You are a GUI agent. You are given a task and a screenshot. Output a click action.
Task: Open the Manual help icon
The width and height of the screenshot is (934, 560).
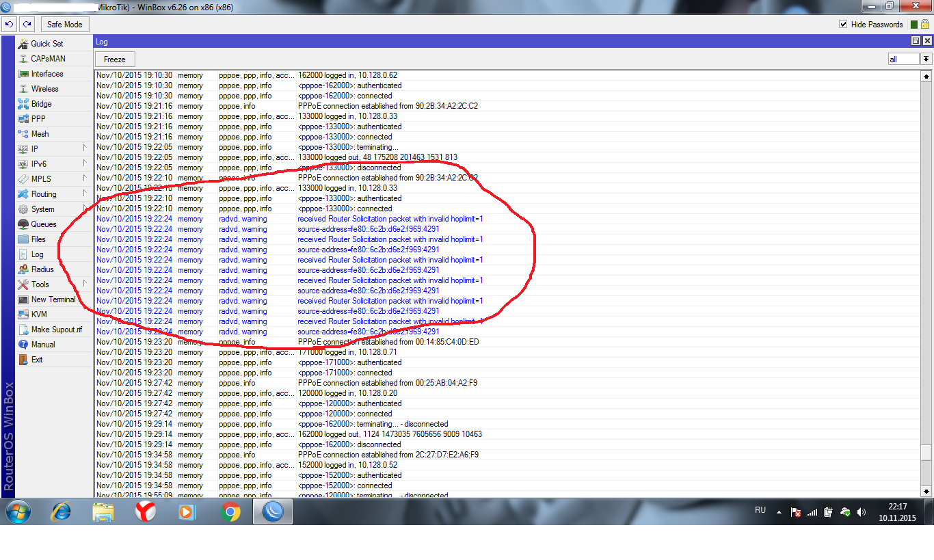[23, 345]
